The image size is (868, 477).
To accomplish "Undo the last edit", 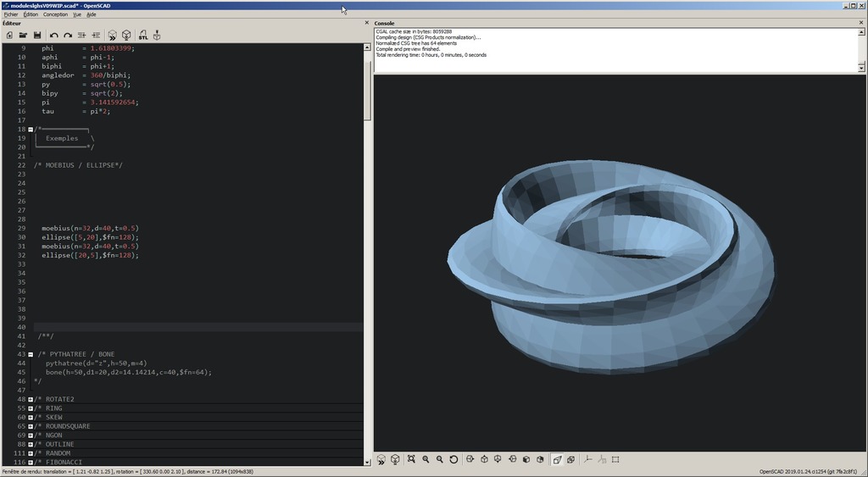I will tap(54, 36).
